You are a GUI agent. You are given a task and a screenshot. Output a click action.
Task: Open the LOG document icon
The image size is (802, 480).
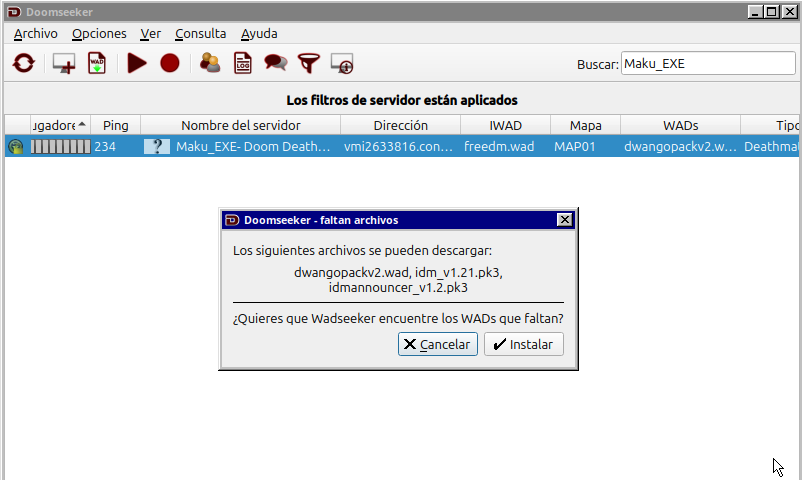click(243, 63)
